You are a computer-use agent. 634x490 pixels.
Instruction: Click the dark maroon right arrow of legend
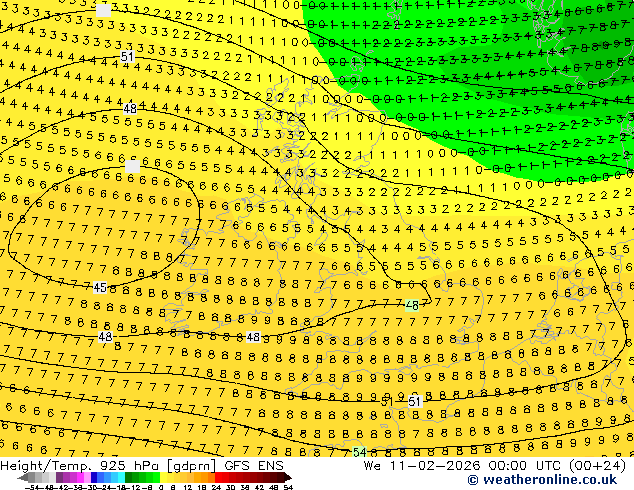pyautogui.click(x=287, y=477)
